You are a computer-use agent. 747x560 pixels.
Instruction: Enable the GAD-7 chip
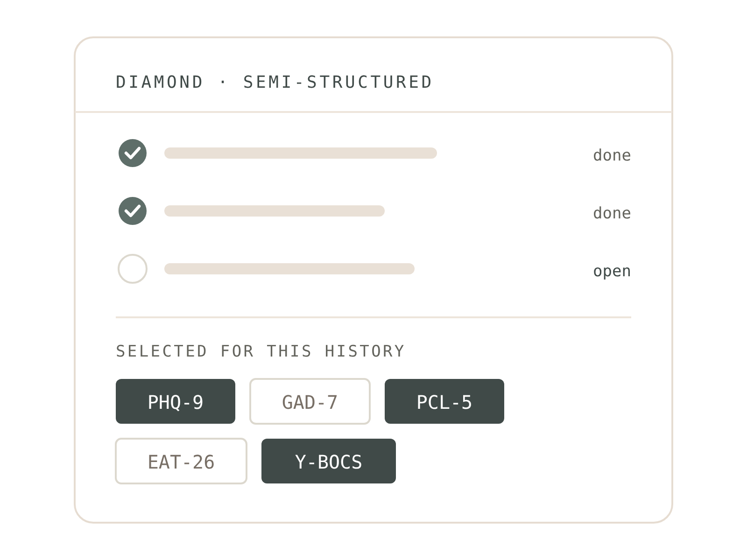pyautogui.click(x=310, y=401)
